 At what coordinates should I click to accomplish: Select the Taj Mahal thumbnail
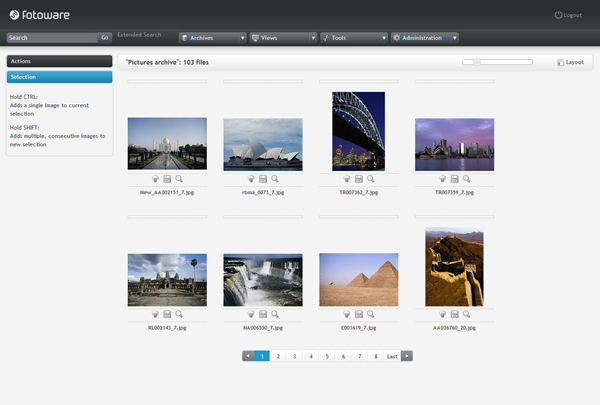click(167, 144)
